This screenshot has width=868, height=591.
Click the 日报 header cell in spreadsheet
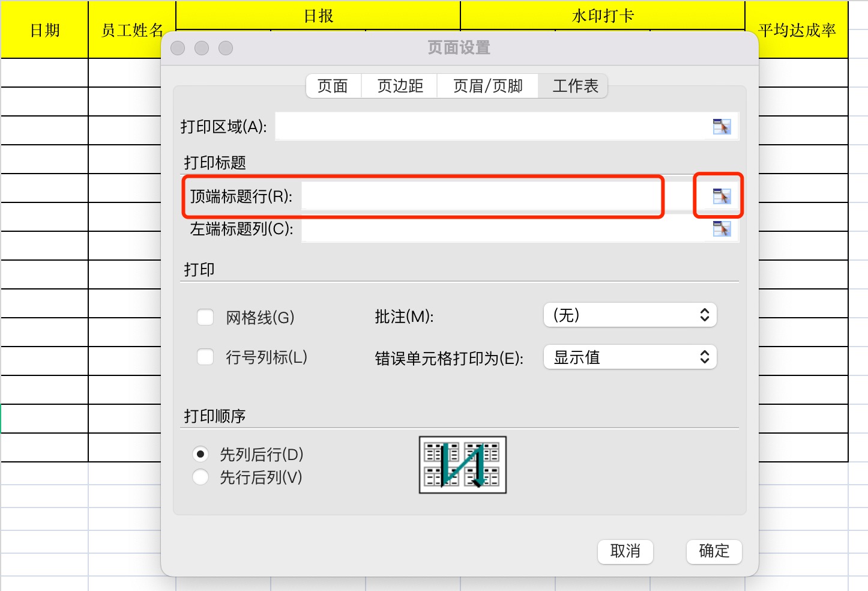click(318, 16)
